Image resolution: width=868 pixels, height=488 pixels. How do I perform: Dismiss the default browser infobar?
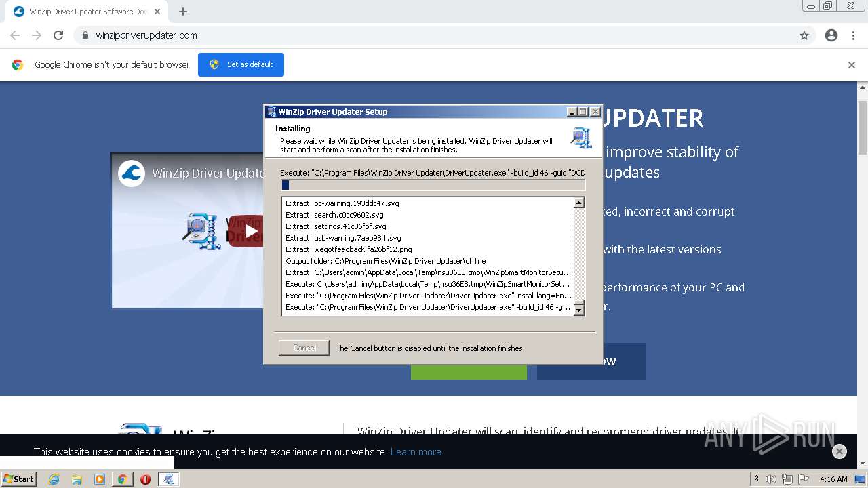pos(852,65)
